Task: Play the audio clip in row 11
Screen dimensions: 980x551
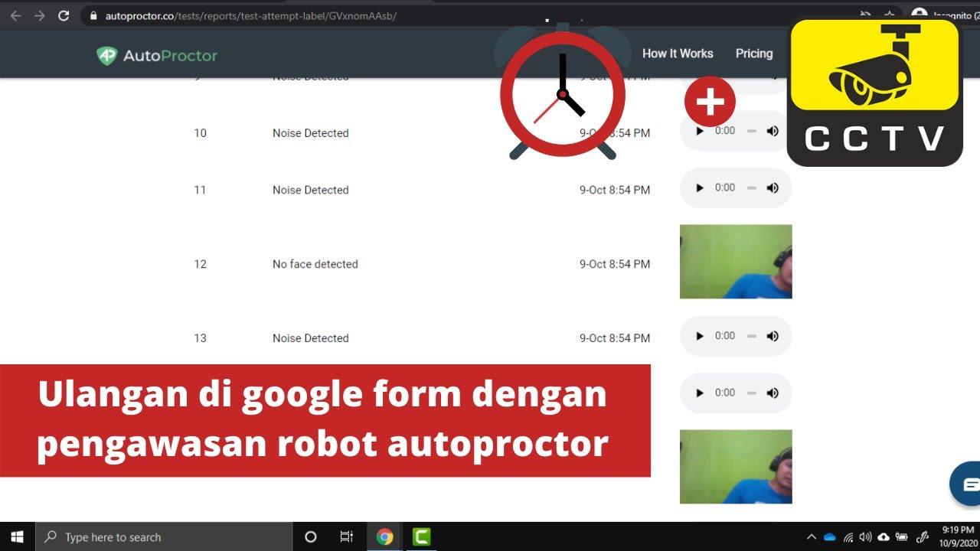Action: [x=700, y=187]
